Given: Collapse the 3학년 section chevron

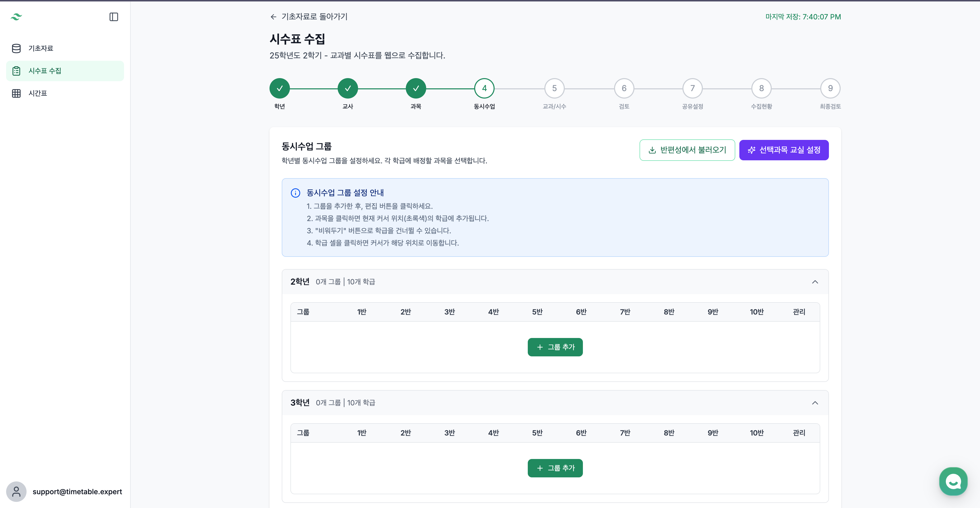Looking at the screenshot, I should point(815,403).
